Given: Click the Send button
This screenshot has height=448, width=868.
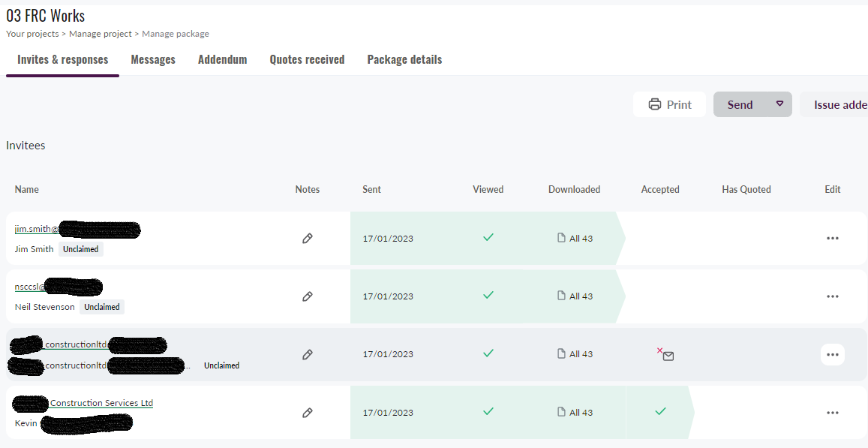Looking at the screenshot, I should 740,104.
